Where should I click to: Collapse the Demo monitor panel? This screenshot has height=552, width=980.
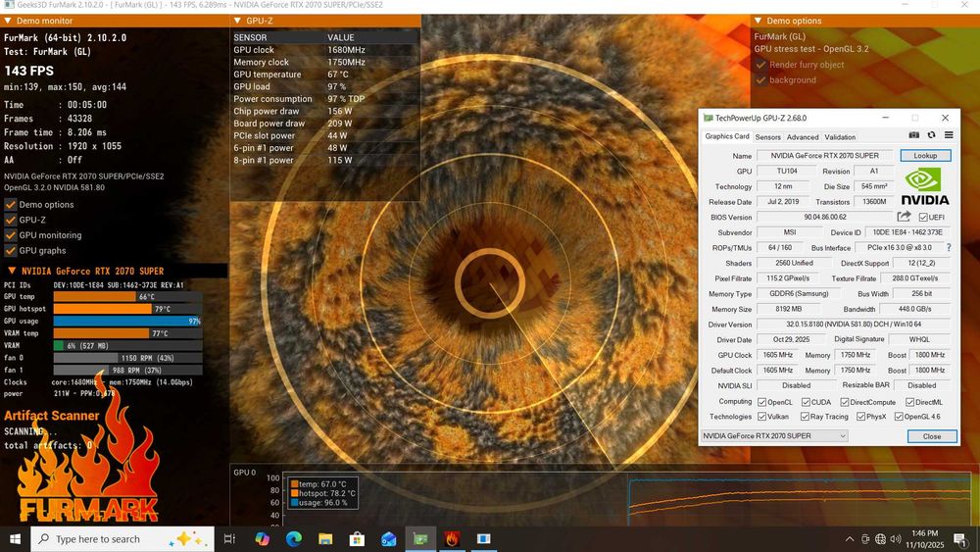coord(9,21)
